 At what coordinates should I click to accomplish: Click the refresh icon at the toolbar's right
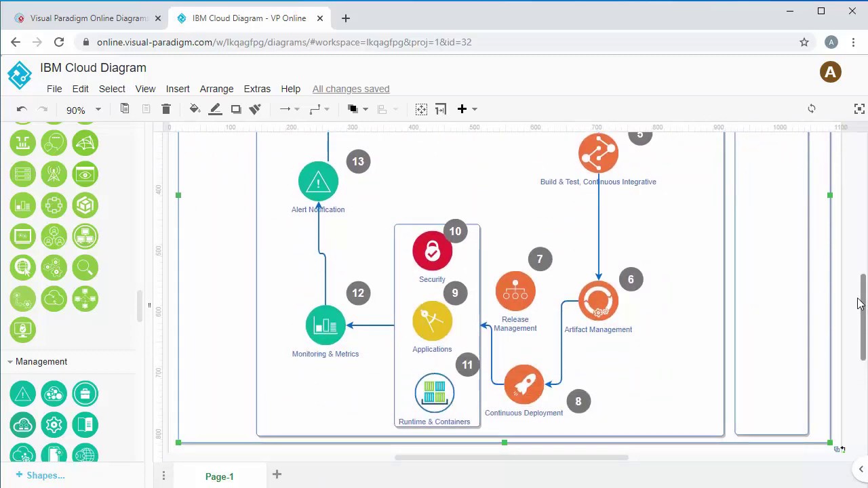[812, 108]
